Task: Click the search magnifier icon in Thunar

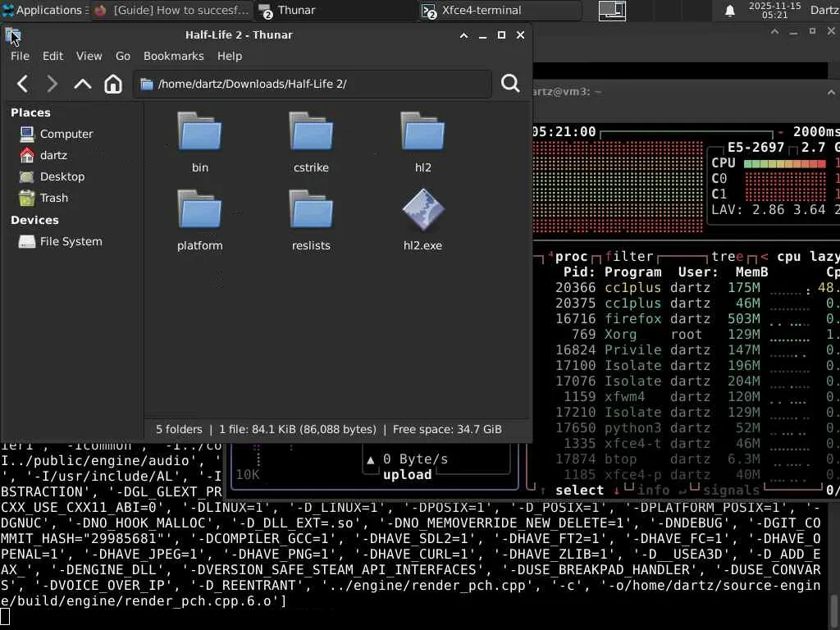Action: pos(510,84)
